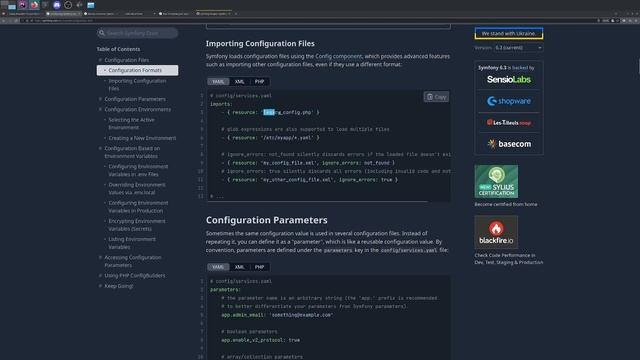Jump to Configuring Environment Variables in .env Files
This screenshot has height=360, width=640.
[x=138, y=170]
